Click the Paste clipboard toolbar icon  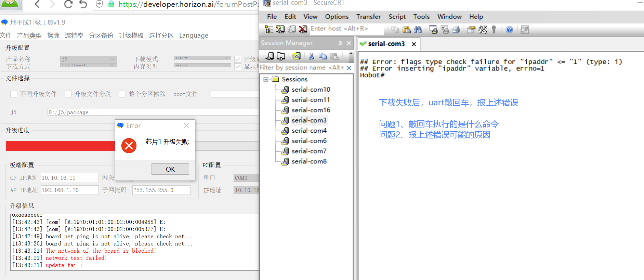point(406,30)
